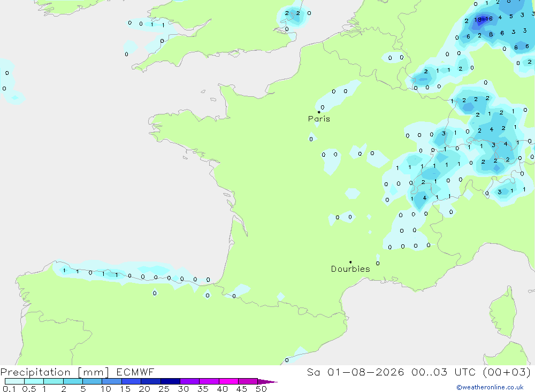Click the '0.5' legend scale label
This screenshot has height=392, width=535.
tap(29, 389)
